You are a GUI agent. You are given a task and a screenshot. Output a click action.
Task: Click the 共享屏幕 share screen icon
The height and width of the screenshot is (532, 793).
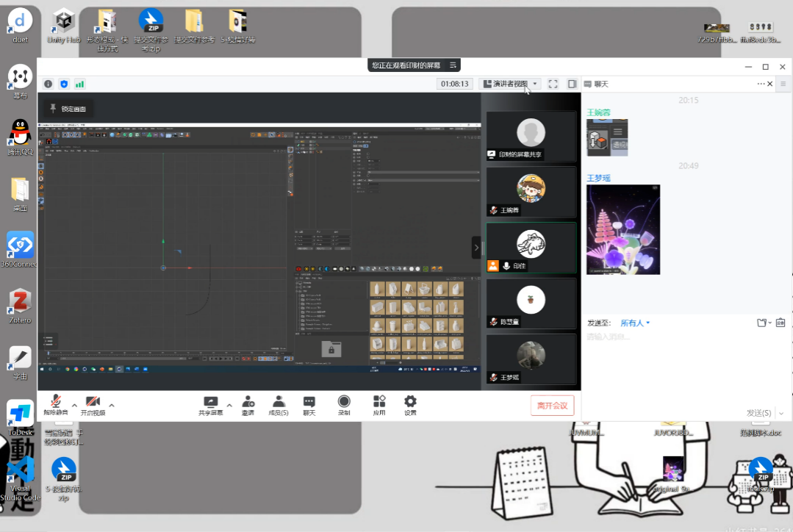coord(210,404)
